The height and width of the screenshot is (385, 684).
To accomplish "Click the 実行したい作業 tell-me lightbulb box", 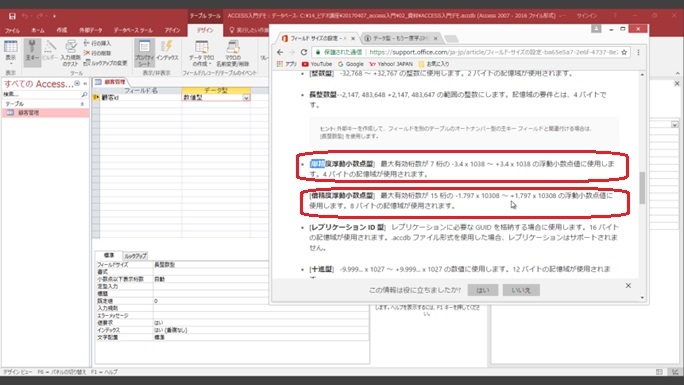I will click(x=249, y=30).
